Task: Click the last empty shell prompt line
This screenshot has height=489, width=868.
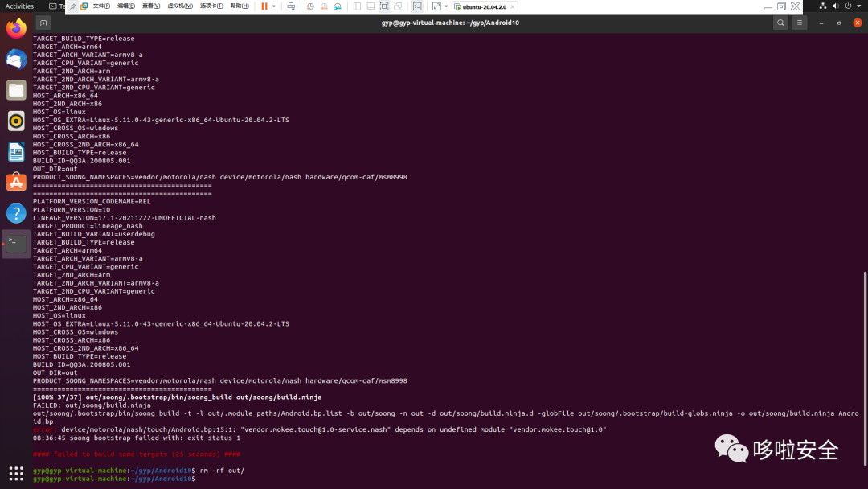Action: 114,479
